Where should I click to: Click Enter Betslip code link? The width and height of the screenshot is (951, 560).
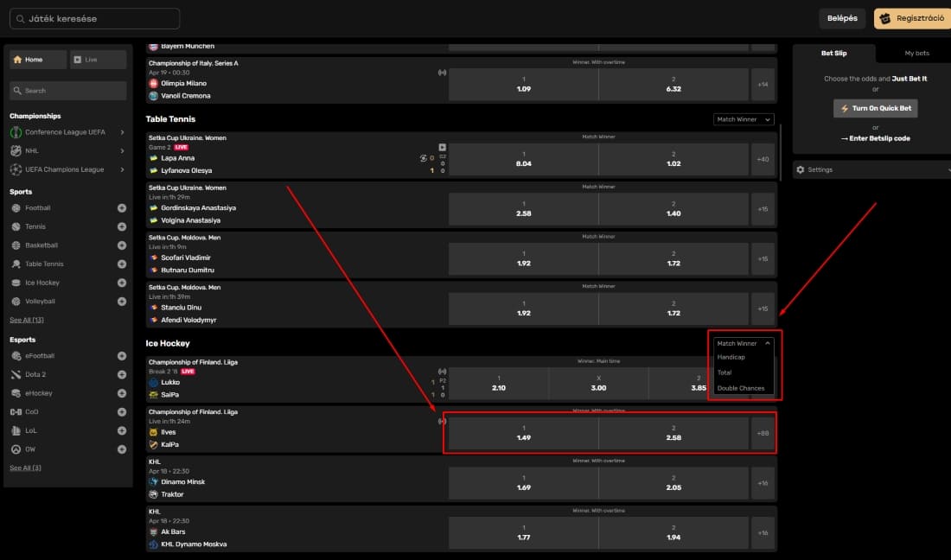875,139
